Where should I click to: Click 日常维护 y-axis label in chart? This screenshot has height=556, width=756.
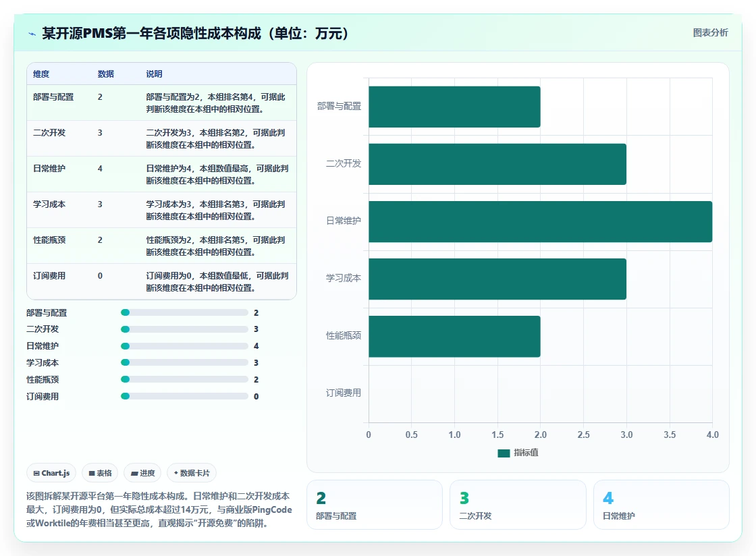click(x=344, y=221)
